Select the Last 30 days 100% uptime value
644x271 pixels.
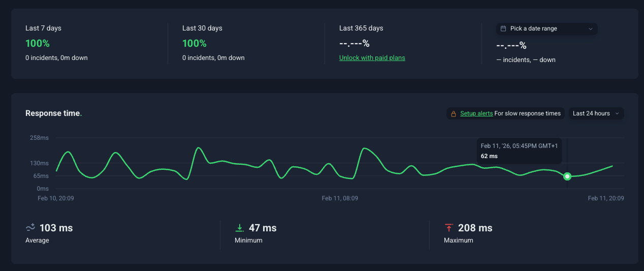point(195,43)
